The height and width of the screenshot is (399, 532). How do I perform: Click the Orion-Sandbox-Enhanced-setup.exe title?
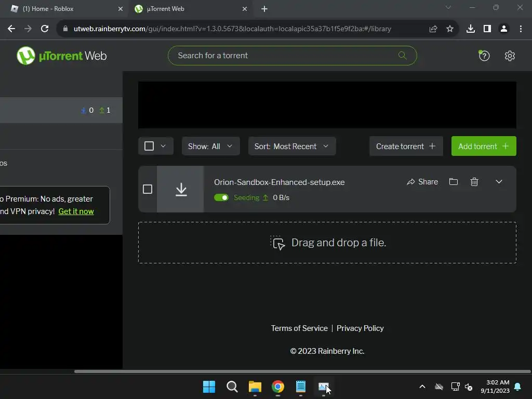[x=279, y=182]
